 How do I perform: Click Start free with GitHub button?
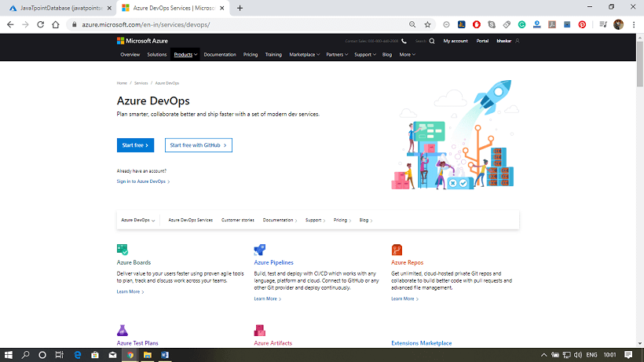[x=199, y=145]
